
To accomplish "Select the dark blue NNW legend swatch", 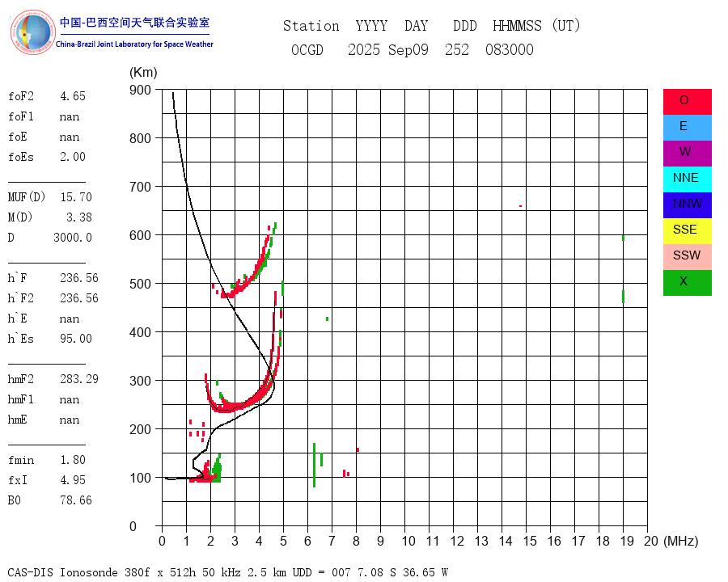I will point(687,205).
